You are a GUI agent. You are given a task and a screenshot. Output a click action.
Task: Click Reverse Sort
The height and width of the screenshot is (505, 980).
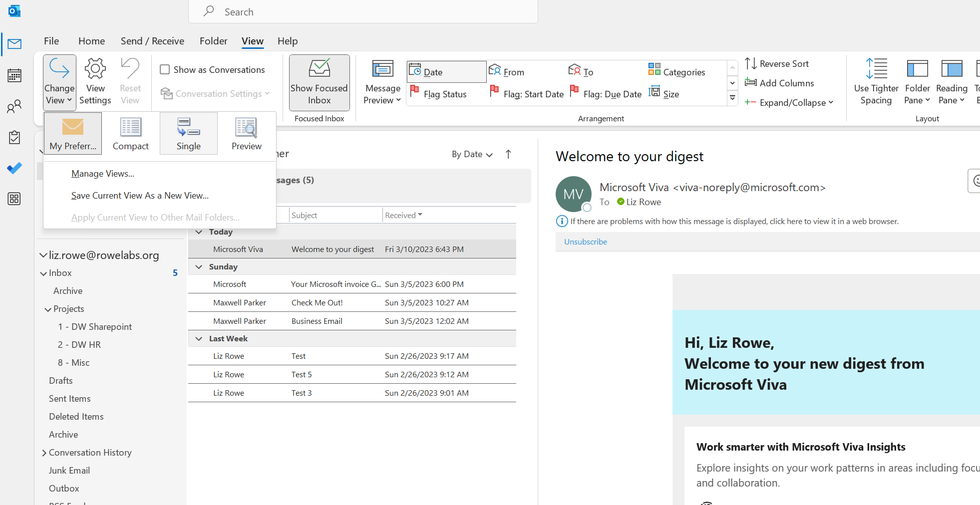777,63
